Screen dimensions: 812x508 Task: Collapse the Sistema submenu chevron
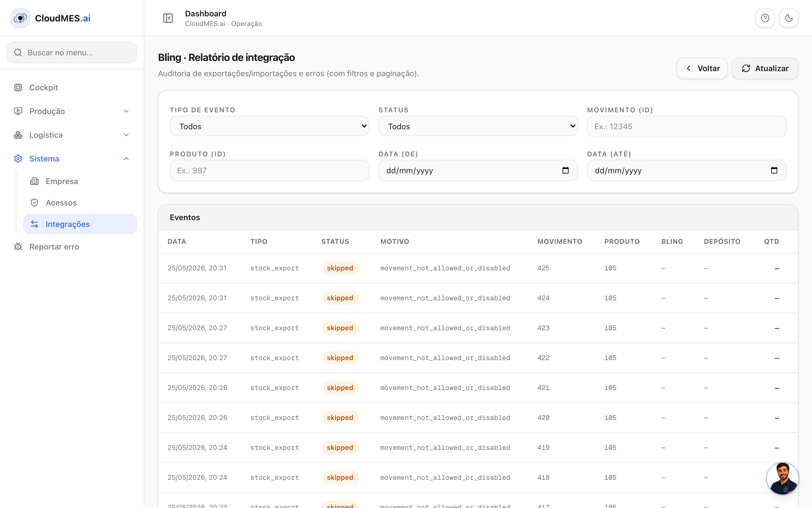tap(126, 159)
